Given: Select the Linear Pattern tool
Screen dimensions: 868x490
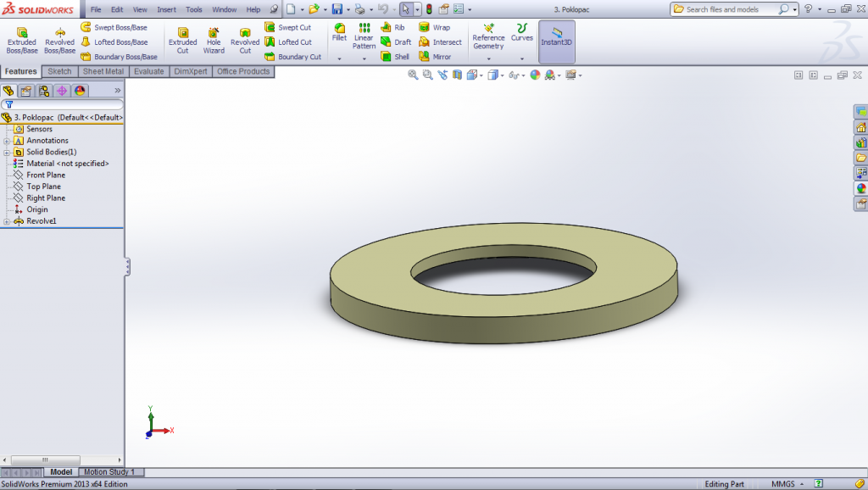Looking at the screenshot, I should point(364,36).
